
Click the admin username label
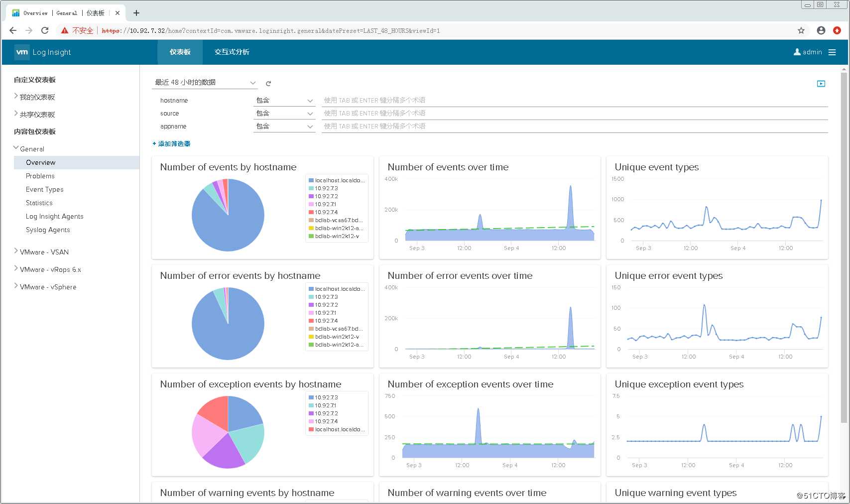812,52
